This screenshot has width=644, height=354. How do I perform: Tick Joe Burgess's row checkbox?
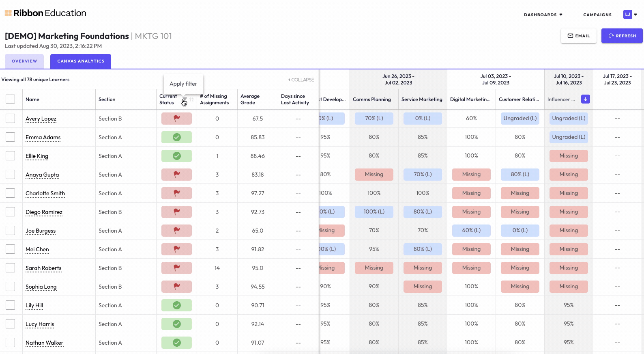(x=10, y=230)
